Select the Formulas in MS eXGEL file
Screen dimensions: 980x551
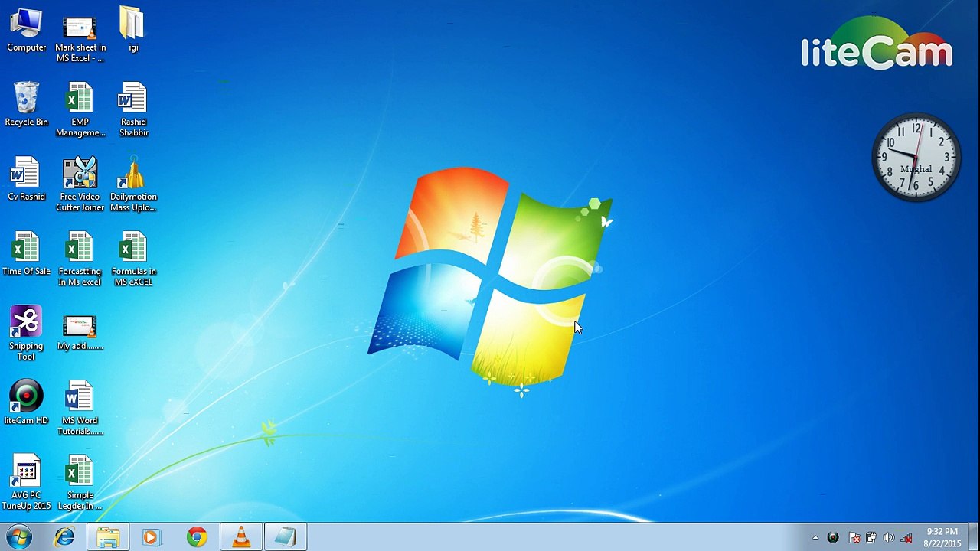click(x=133, y=259)
